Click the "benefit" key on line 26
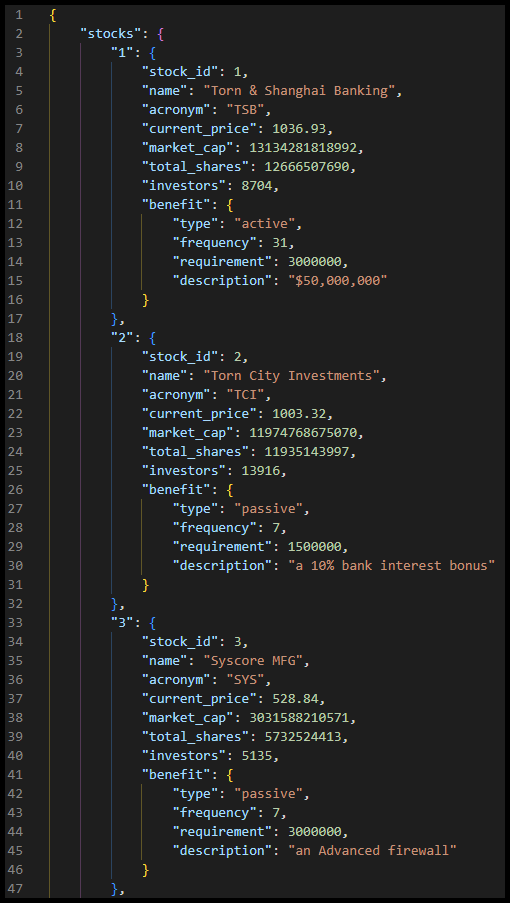The image size is (510, 903). pyautogui.click(x=176, y=490)
